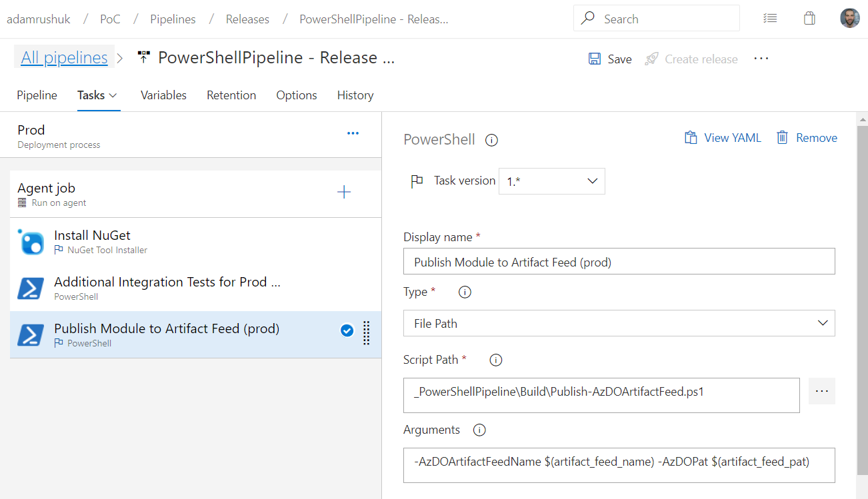This screenshot has height=499, width=868.
Task: Open the Marketplace shopping bag icon
Action: click(x=809, y=18)
